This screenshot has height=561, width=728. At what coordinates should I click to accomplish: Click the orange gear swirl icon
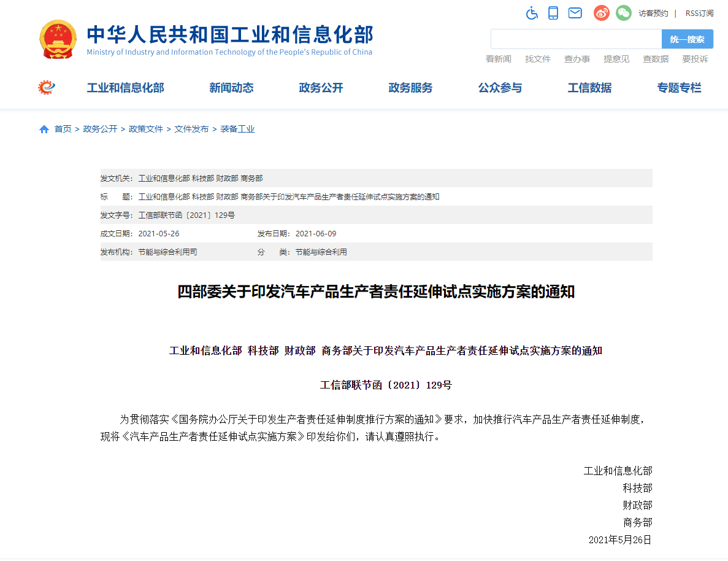click(x=47, y=87)
